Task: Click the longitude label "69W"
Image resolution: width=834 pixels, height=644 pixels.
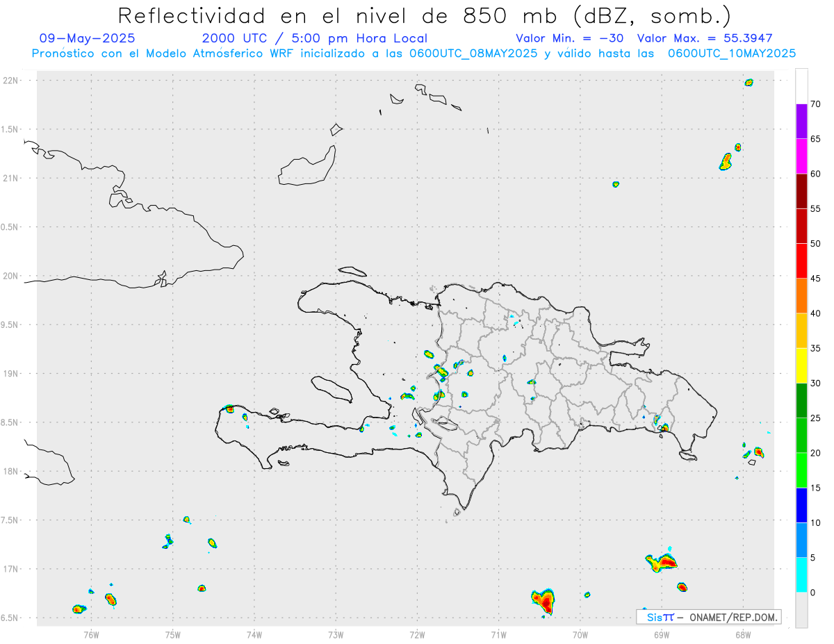Action: tap(662, 634)
